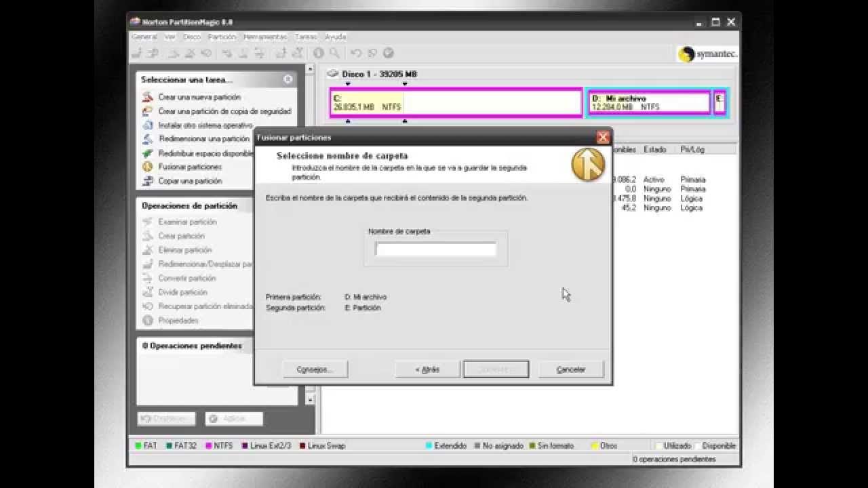Click the Crear partición operation icon
Screen dimensions: 868x488
coord(148,236)
